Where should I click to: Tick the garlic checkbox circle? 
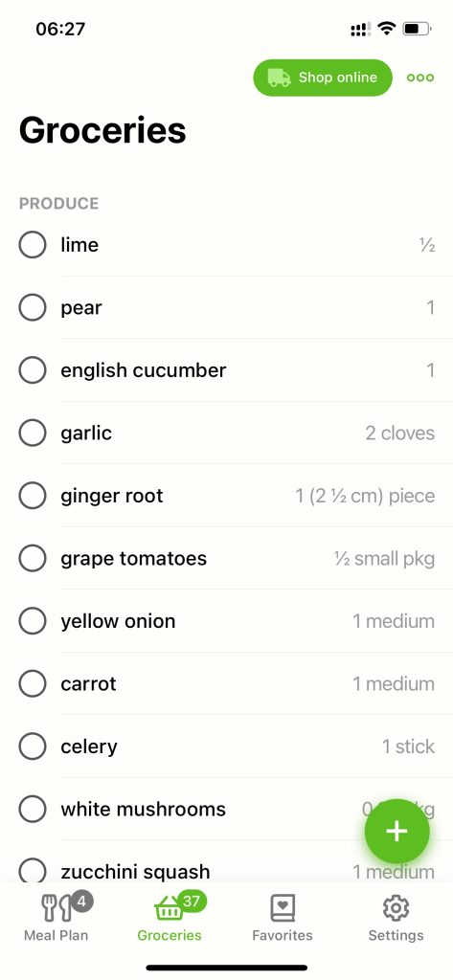coord(33,433)
